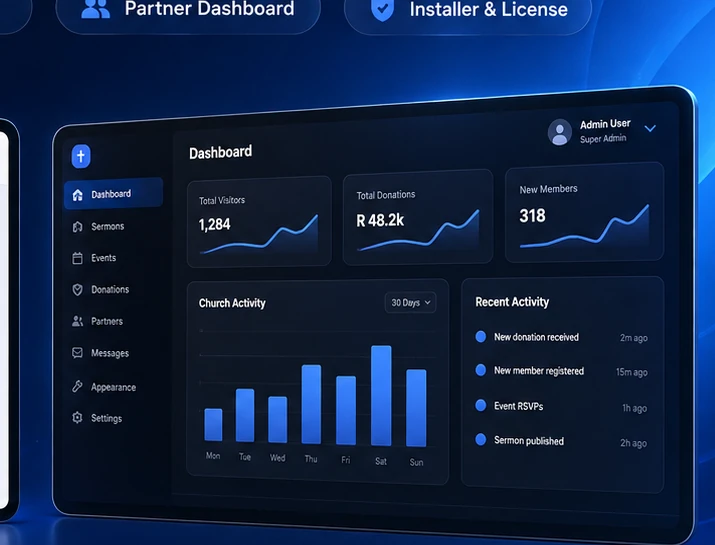Click blue dot beside Sermon published
This screenshot has height=545, width=715.
pyautogui.click(x=481, y=439)
